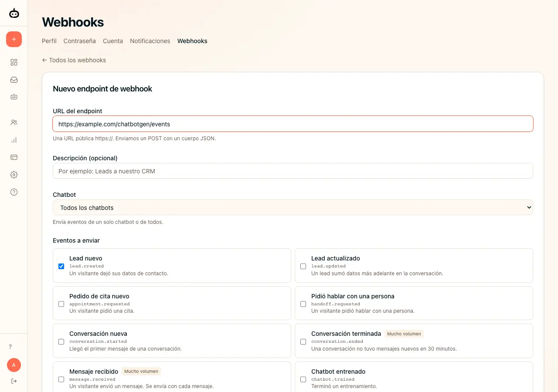Check the Mensaje recibido checkbox

[61, 379]
